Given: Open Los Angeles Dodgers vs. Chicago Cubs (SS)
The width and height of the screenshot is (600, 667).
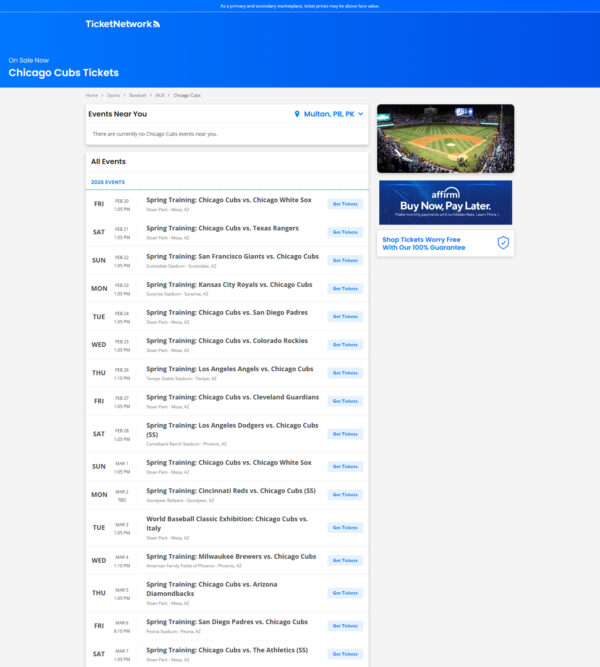Looking at the screenshot, I should 232,430.
